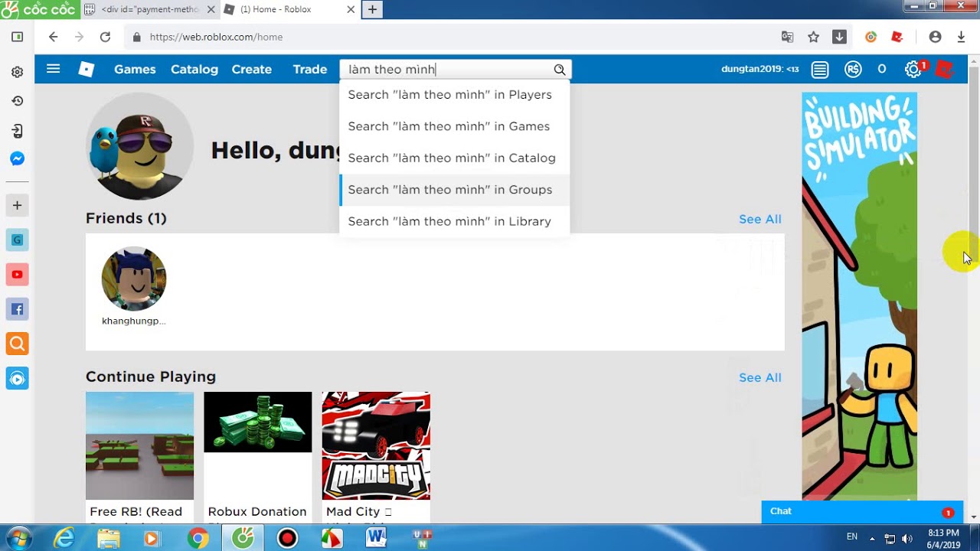The image size is (980, 551).
Task: Search "làm theo mình" in Players
Action: [x=455, y=95]
